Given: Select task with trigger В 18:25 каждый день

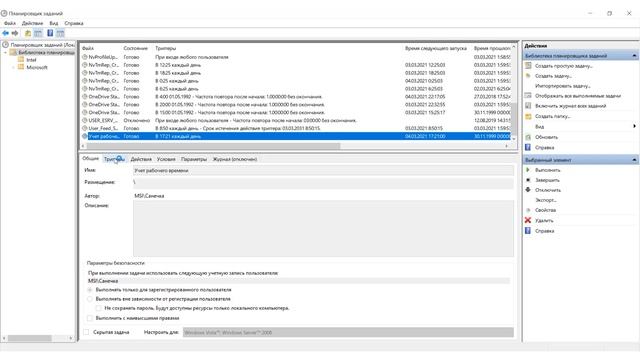Looking at the screenshot, I should (296, 73).
